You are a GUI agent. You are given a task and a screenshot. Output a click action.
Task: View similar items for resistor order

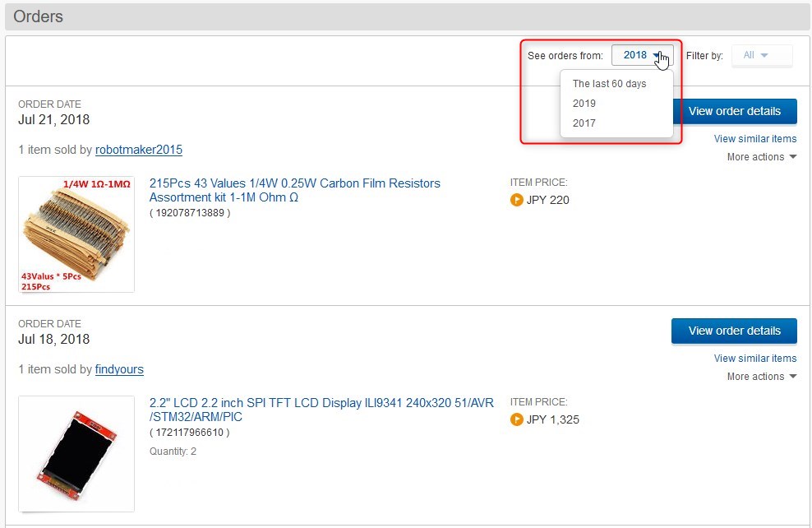point(755,139)
